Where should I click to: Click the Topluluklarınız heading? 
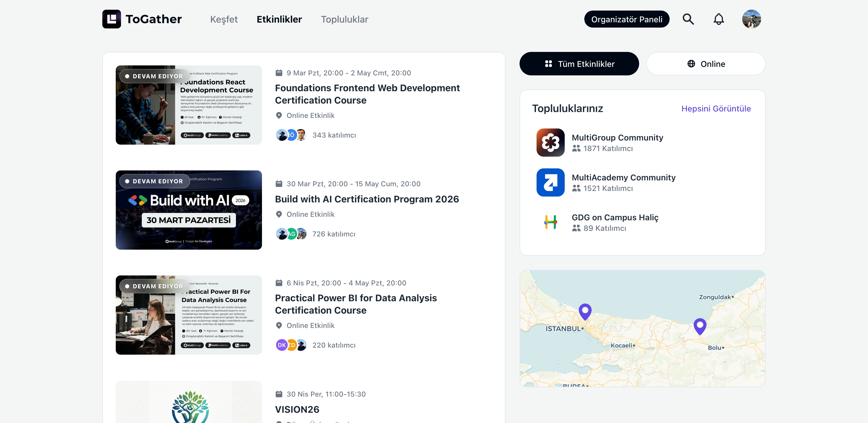[567, 109]
